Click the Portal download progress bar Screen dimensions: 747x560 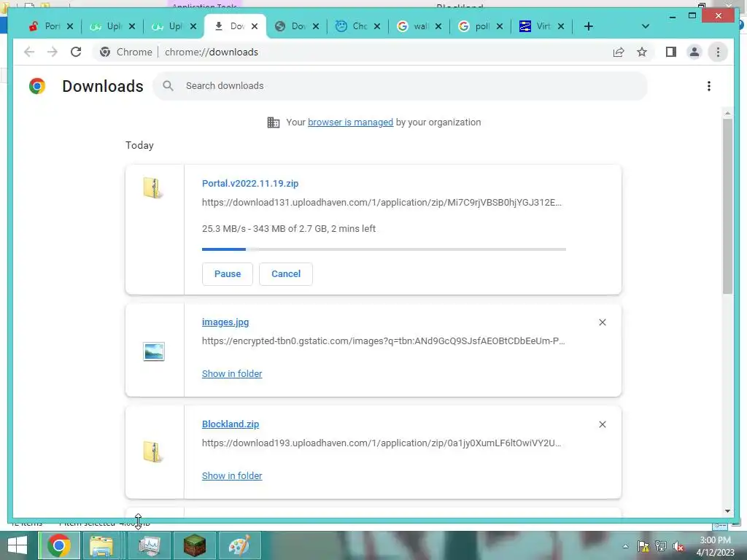384,249
